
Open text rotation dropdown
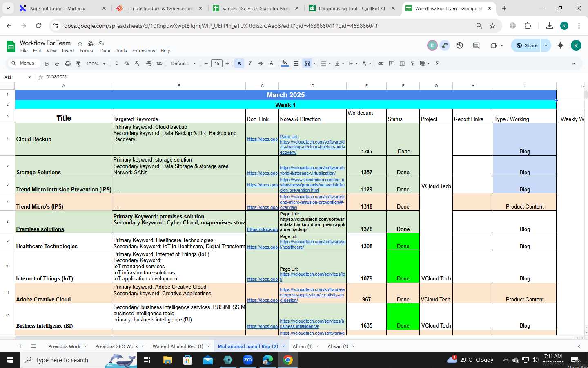(367, 63)
